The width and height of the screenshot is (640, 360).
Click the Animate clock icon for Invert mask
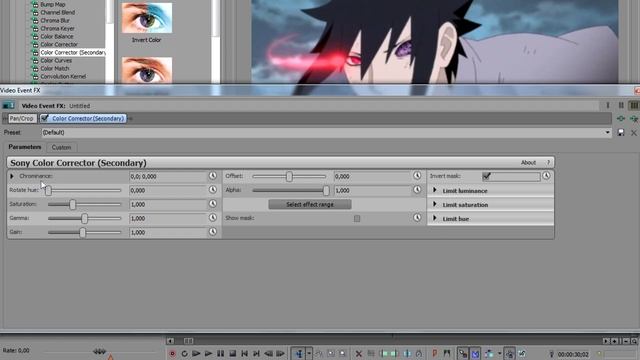tap(546, 176)
